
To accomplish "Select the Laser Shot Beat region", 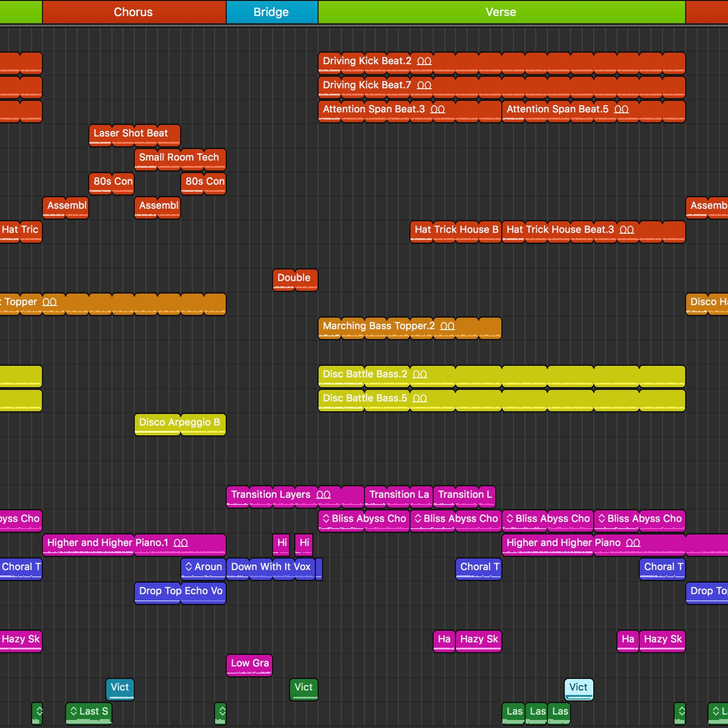I will click(x=134, y=135).
